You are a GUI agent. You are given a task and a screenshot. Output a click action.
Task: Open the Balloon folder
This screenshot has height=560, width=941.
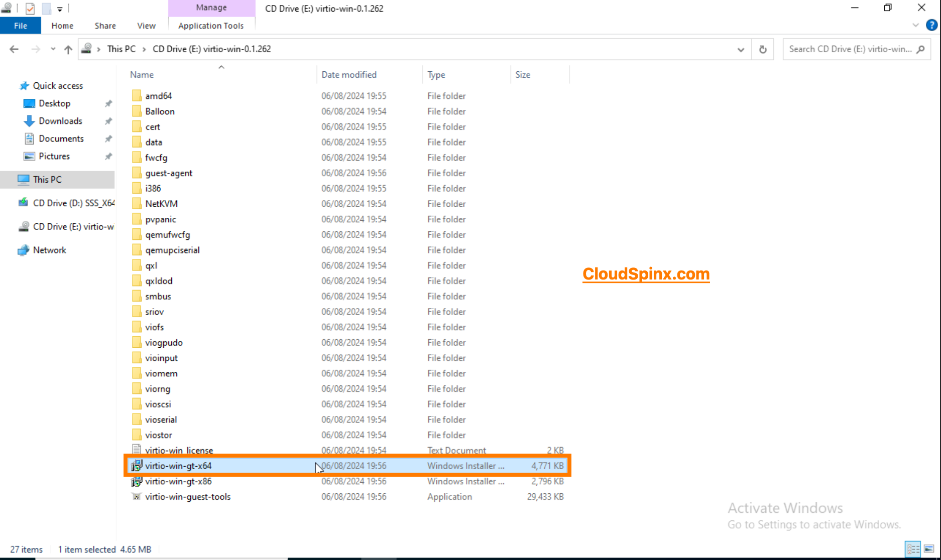pyautogui.click(x=160, y=111)
